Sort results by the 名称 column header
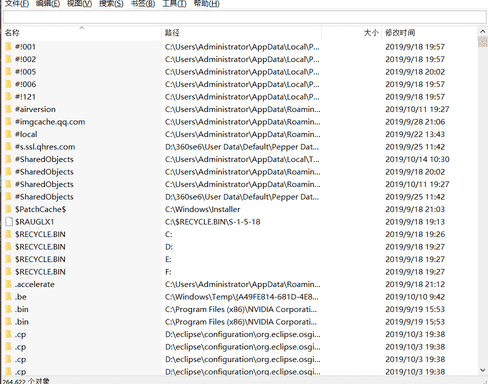The height and width of the screenshot is (384, 488). coord(81,33)
